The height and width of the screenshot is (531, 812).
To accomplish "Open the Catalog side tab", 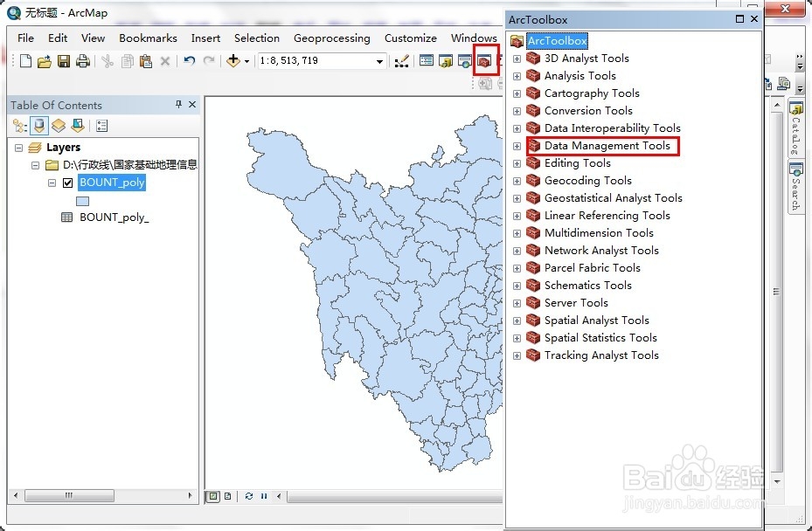I will [x=795, y=128].
